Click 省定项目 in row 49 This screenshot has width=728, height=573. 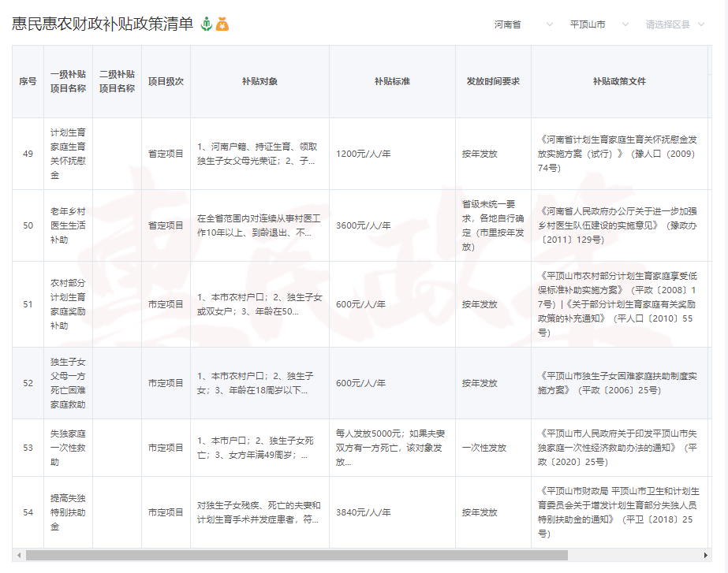(x=166, y=154)
